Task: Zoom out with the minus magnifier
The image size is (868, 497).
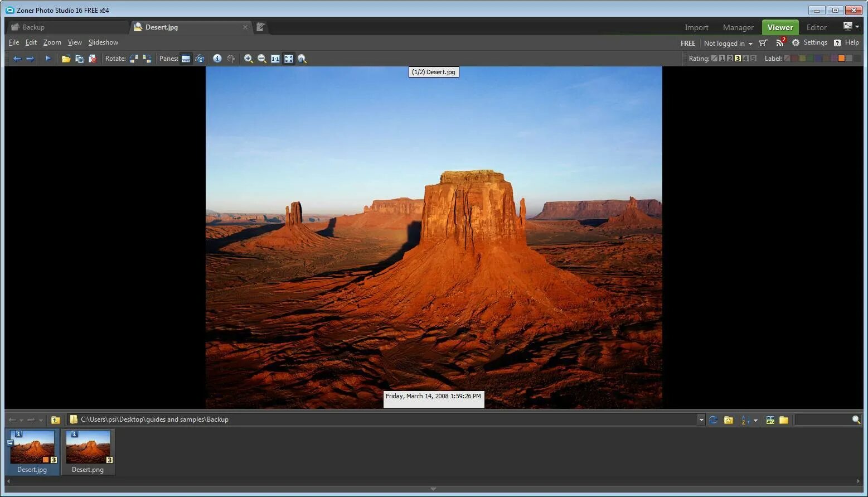Action: click(x=262, y=59)
